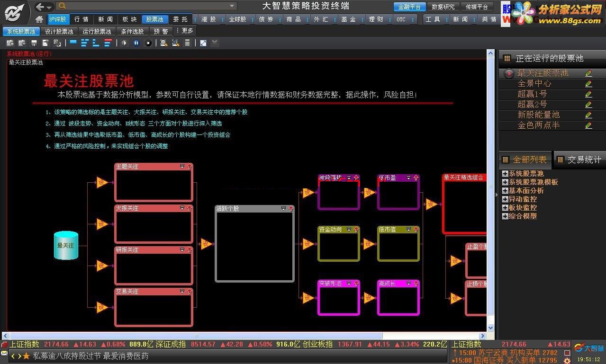The width and height of the screenshot is (606, 364).
Task: Click the export/save-as toolbar icon
Action: [x=45, y=43]
